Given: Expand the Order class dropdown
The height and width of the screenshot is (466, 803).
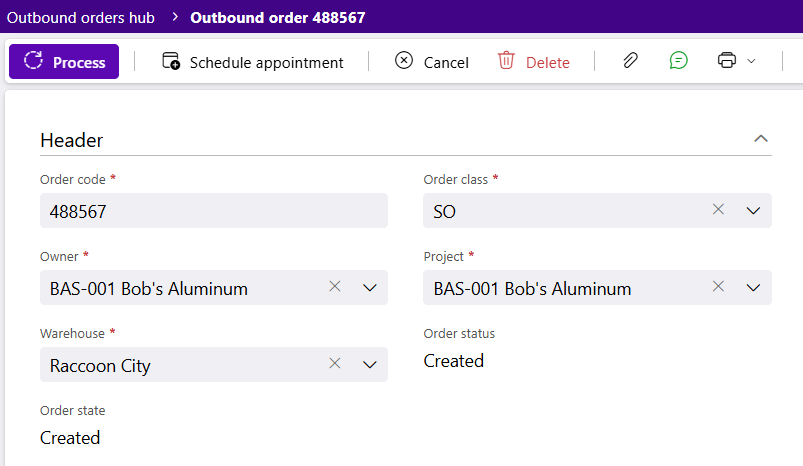Looking at the screenshot, I should click(753, 210).
